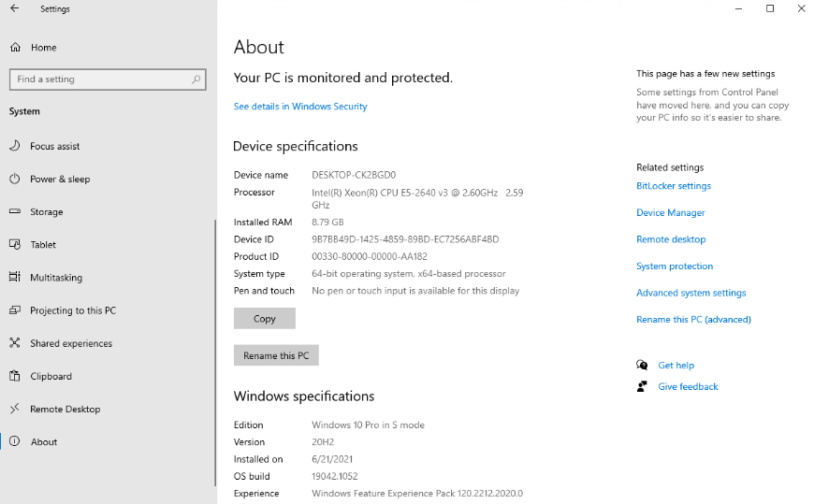The image size is (814, 504).
Task: Minimize the Settings window
Action: (738, 8)
